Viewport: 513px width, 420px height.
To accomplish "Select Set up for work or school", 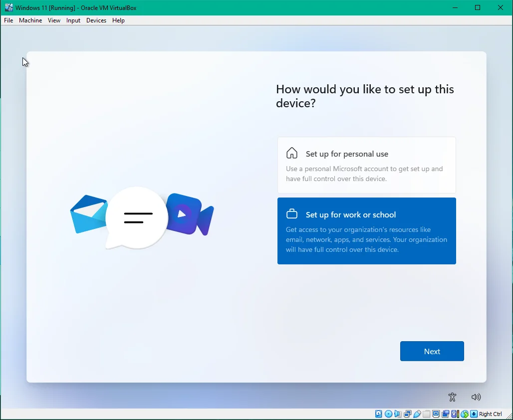I will 366,231.
